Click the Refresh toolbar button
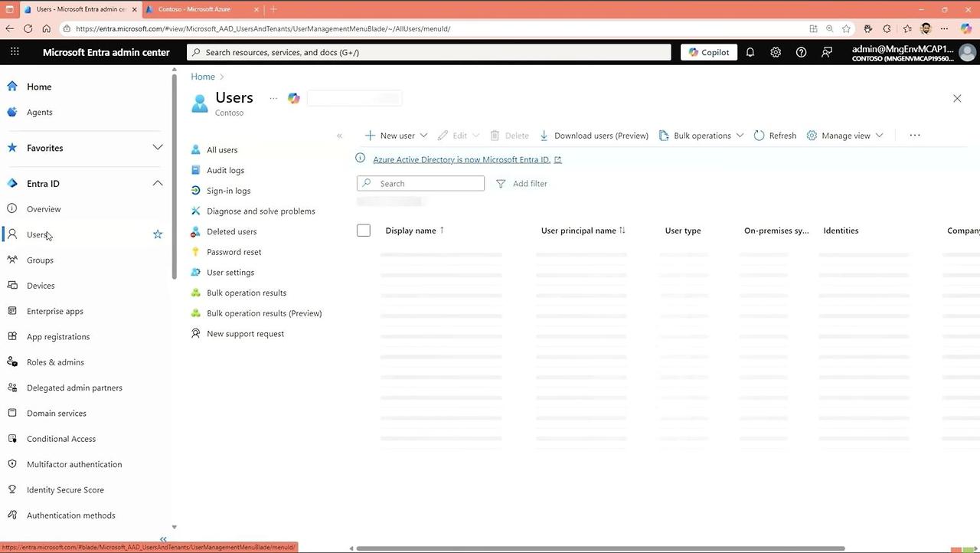 (775, 136)
